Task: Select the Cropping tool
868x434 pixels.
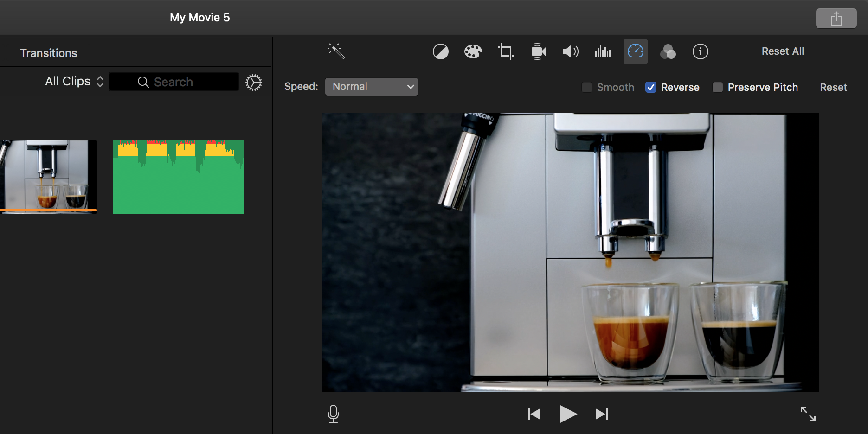Action: 505,51
